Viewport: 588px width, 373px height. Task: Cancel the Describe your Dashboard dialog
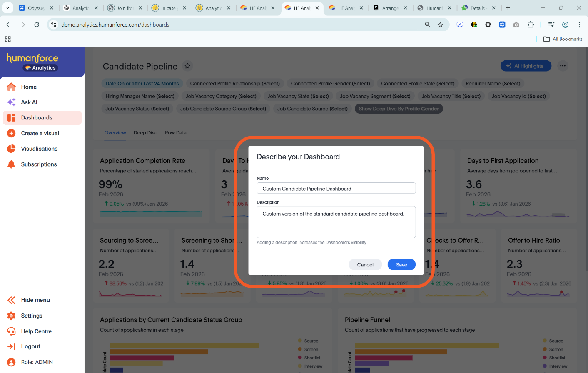365,265
